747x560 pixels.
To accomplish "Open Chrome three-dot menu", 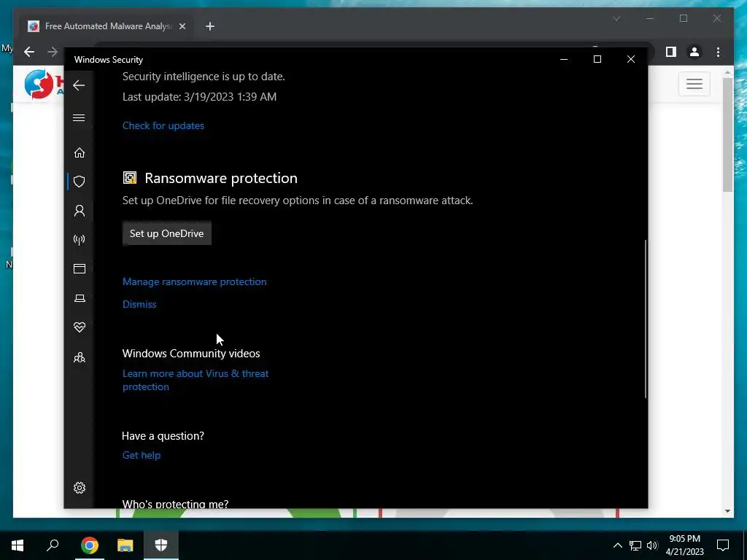I will pyautogui.click(x=718, y=52).
